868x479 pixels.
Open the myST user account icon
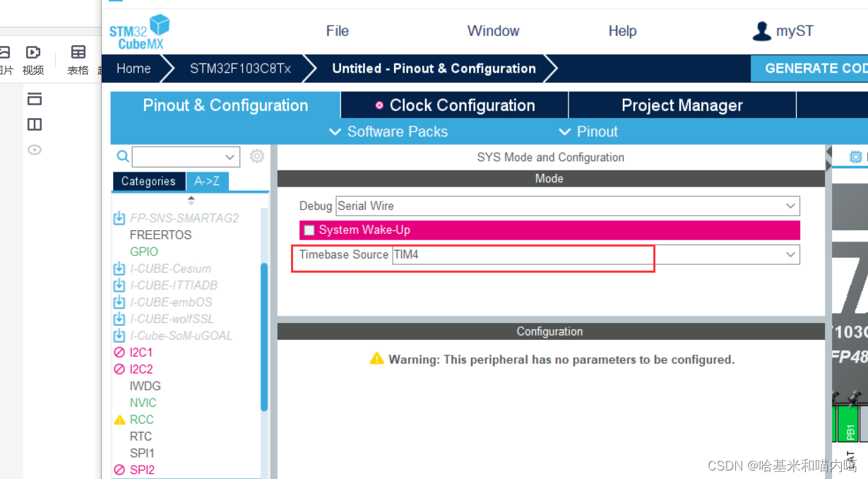[x=761, y=31]
